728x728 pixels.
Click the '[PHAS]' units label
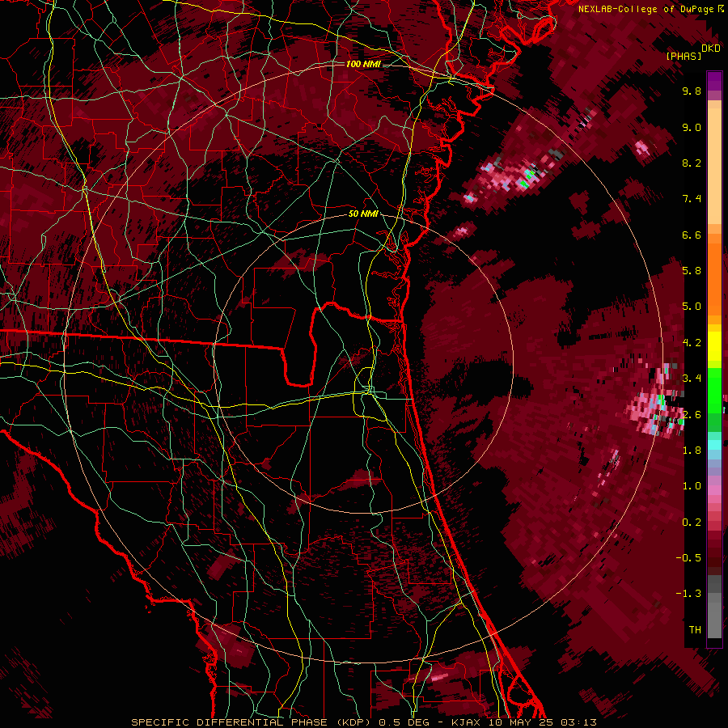point(684,57)
